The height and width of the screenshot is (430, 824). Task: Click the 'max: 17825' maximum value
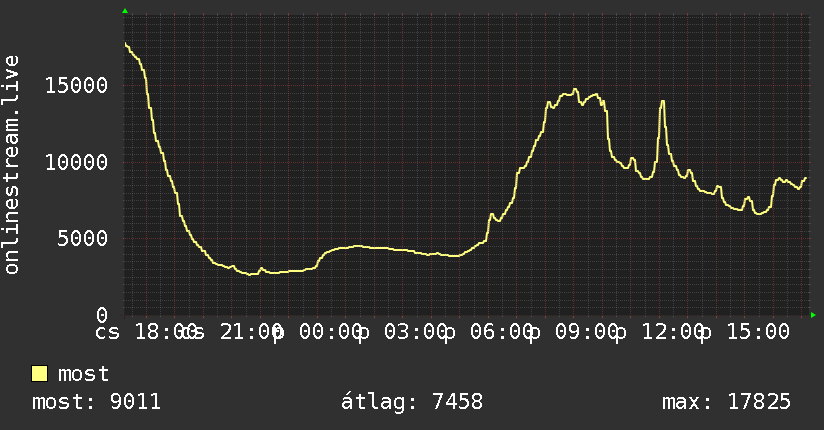(x=726, y=402)
